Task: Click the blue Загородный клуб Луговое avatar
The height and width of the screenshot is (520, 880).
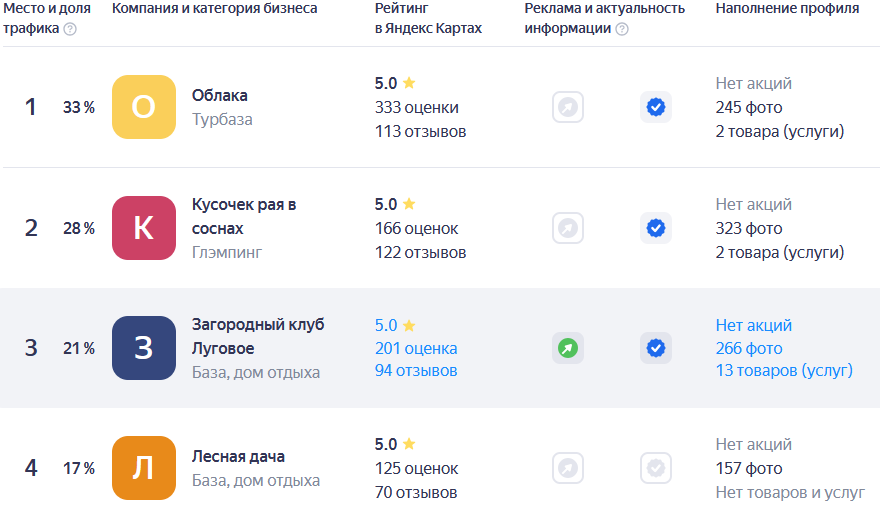Action: (x=144, y=348)
